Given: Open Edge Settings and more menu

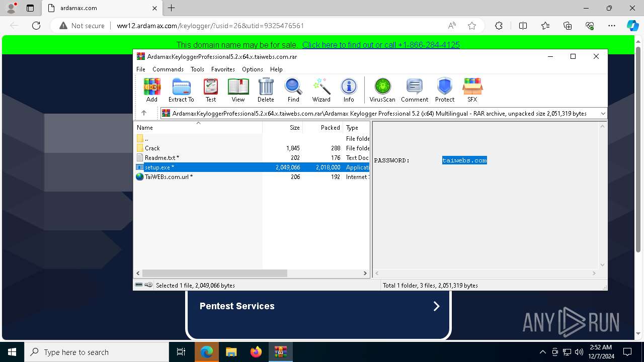Looking at the screenshot, I should coord(612,26).
